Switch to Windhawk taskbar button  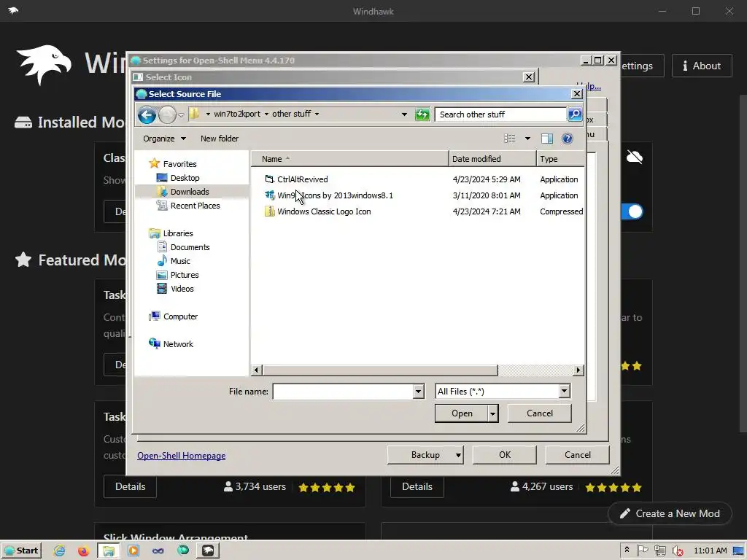208,551
